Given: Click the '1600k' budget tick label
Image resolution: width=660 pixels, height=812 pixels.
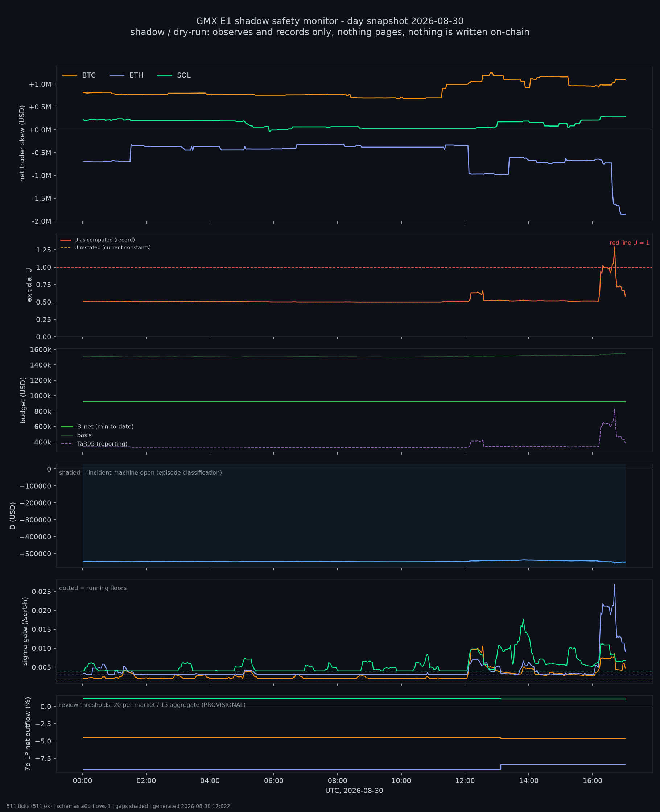Looking at the screenshot, I should [40, 349].
